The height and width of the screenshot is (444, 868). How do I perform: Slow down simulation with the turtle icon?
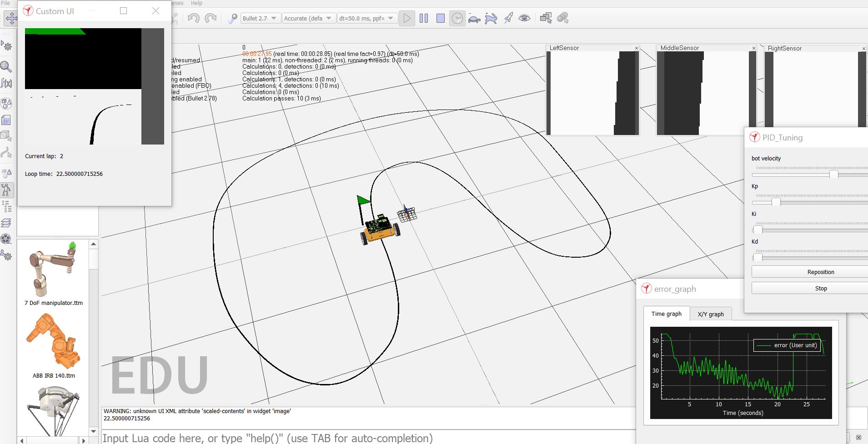(x=474, y=19)
